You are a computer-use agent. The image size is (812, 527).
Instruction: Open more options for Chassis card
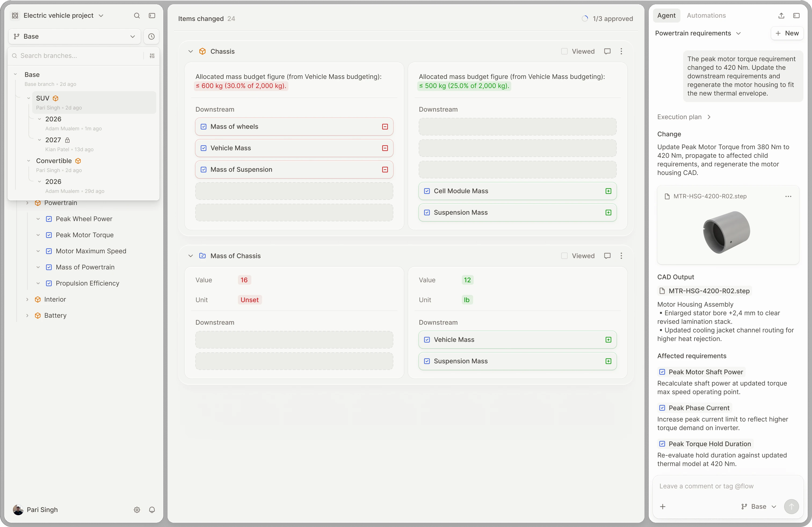(x=621, y=52)
